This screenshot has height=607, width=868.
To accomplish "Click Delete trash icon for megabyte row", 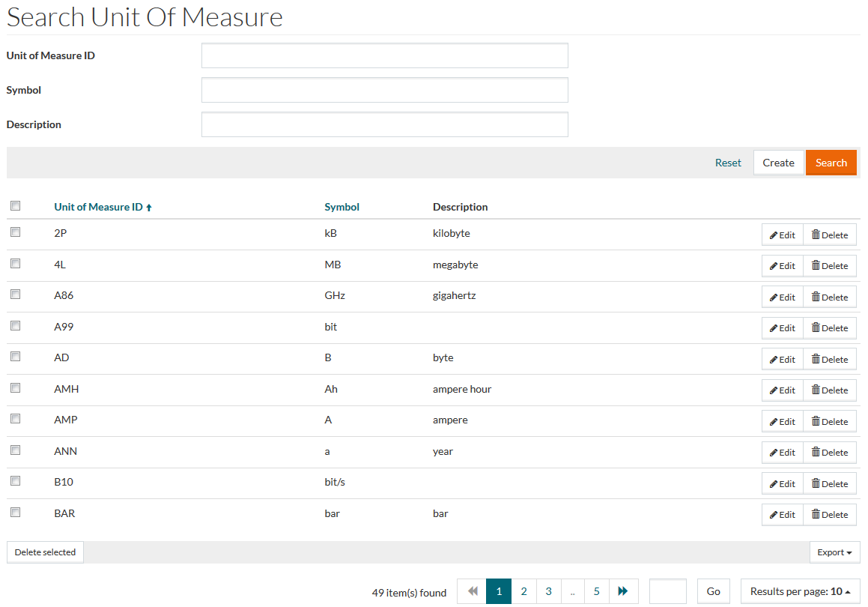I will 816,266.
